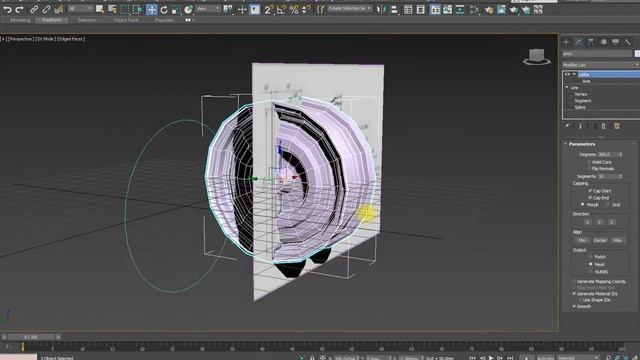Open the Modeling ribbon tab
The height and width of the screenshot is (360, 640).
click(x=20, y=20)
